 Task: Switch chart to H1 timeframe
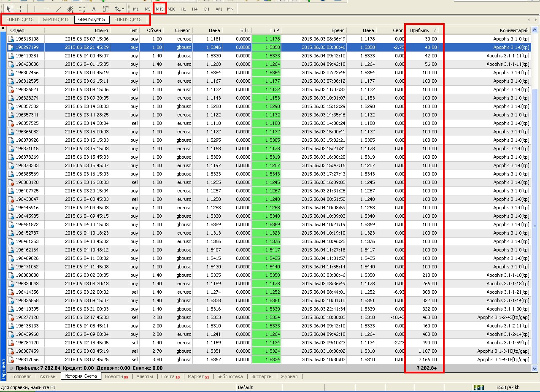click(183, 9)
